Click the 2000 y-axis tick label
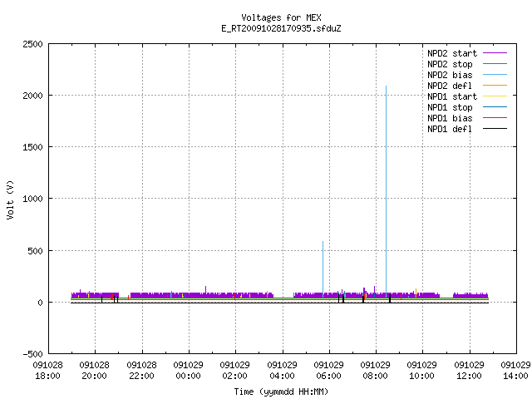Screen dimensions: 532x399 pos(33,96)
